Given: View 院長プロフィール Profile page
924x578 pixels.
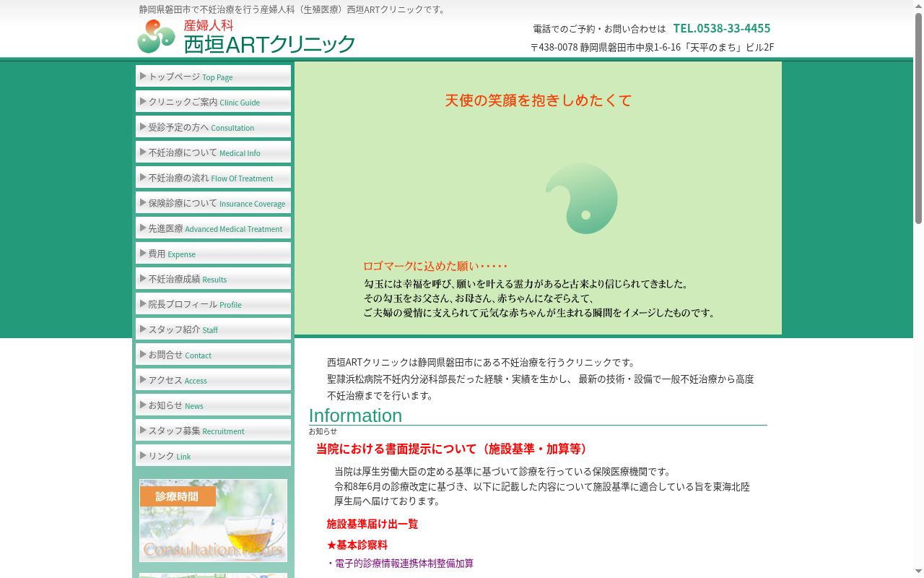Looking at the screenshot, I should (x=213, y=303).
